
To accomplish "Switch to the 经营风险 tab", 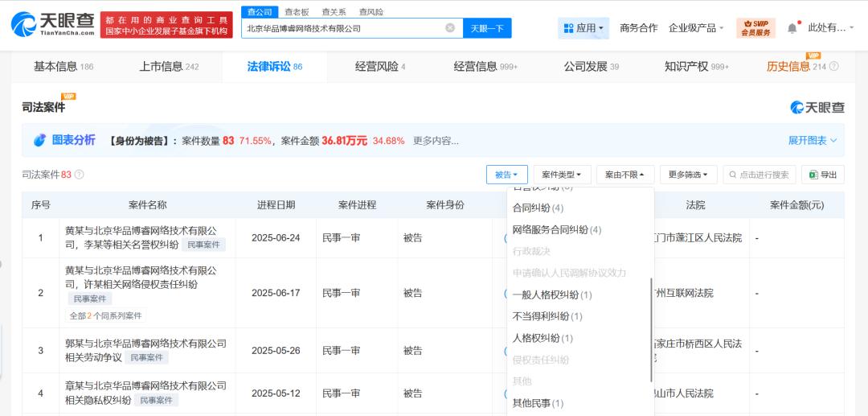I will tap(380, 67).
